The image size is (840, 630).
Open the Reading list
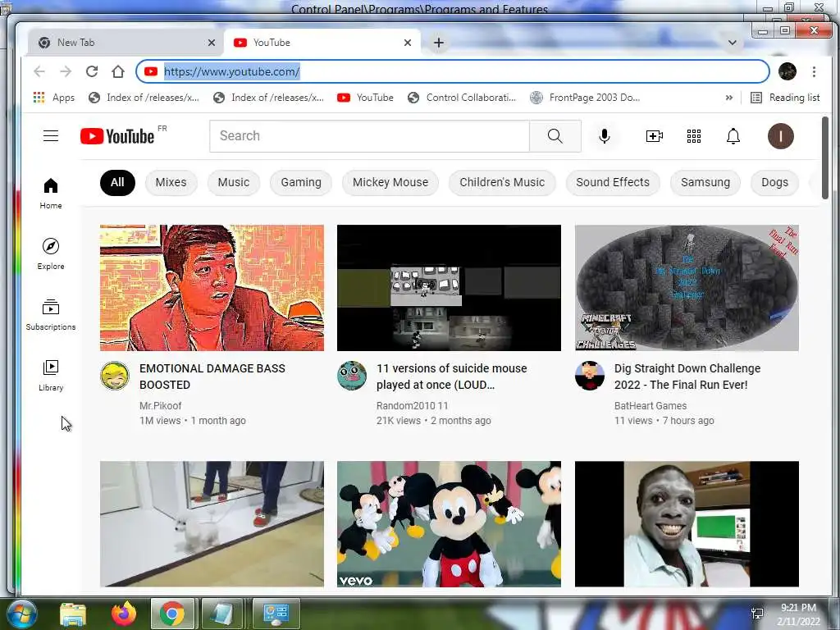785,98
